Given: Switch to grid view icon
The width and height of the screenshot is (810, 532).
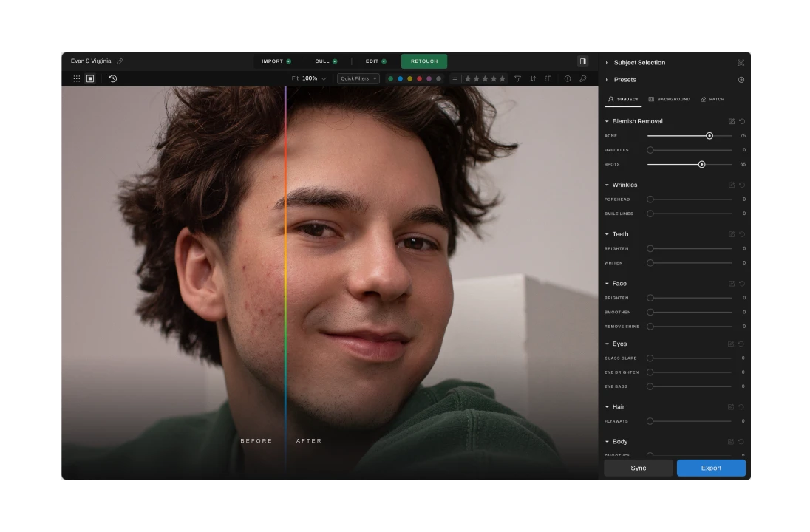Looking at the screenshot, I should (x=77, y=78).
